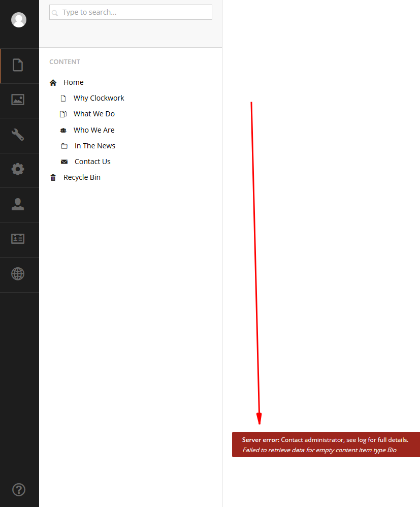Open the Recycle Bin label
The height and width of the screenshot is (507, 420).
[82, 177]
